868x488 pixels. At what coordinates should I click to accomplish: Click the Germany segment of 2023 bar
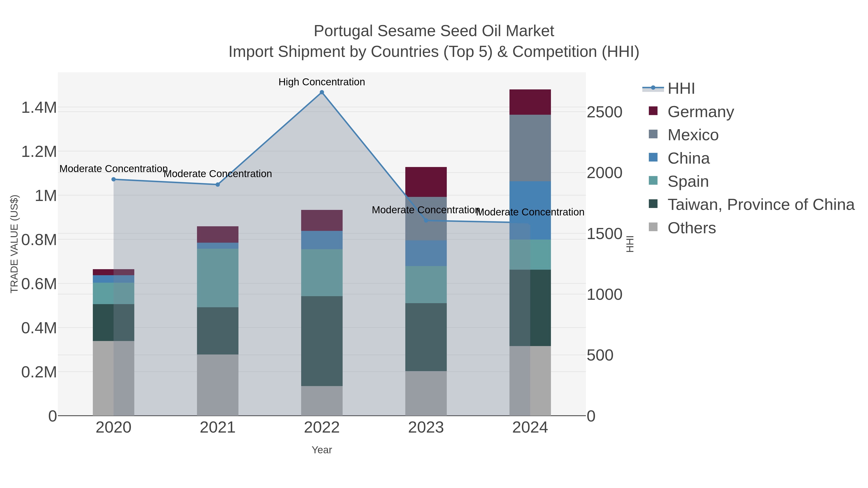[426, 182]
